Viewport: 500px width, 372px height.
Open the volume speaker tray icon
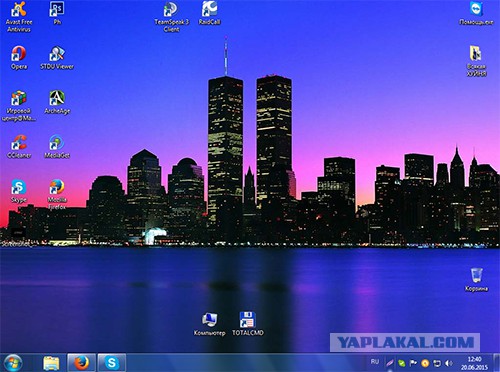449,363
